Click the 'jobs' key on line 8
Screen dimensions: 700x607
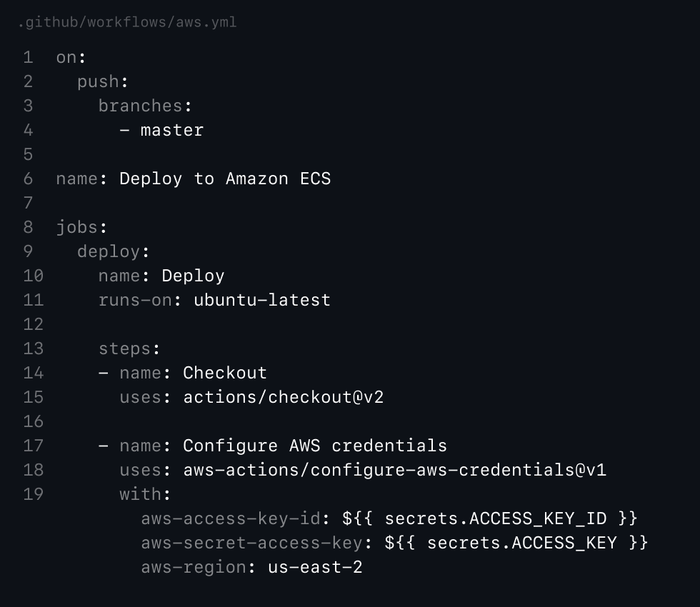76,227
